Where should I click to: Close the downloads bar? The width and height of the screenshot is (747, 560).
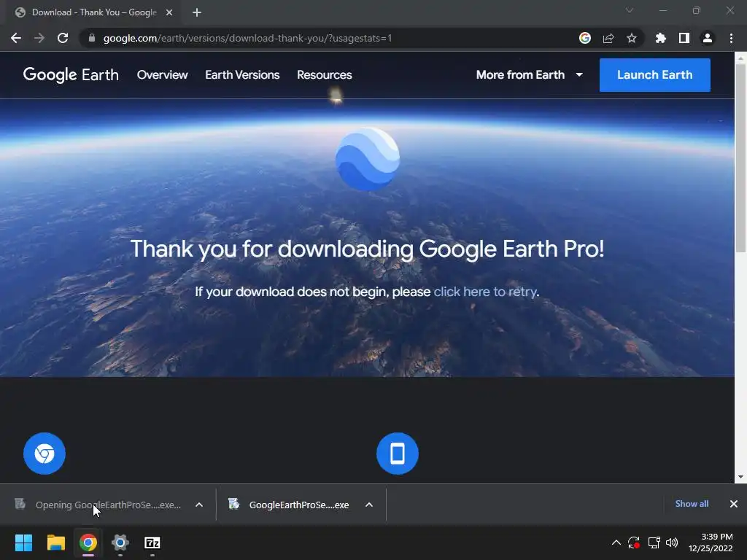[x=734, y=504]
